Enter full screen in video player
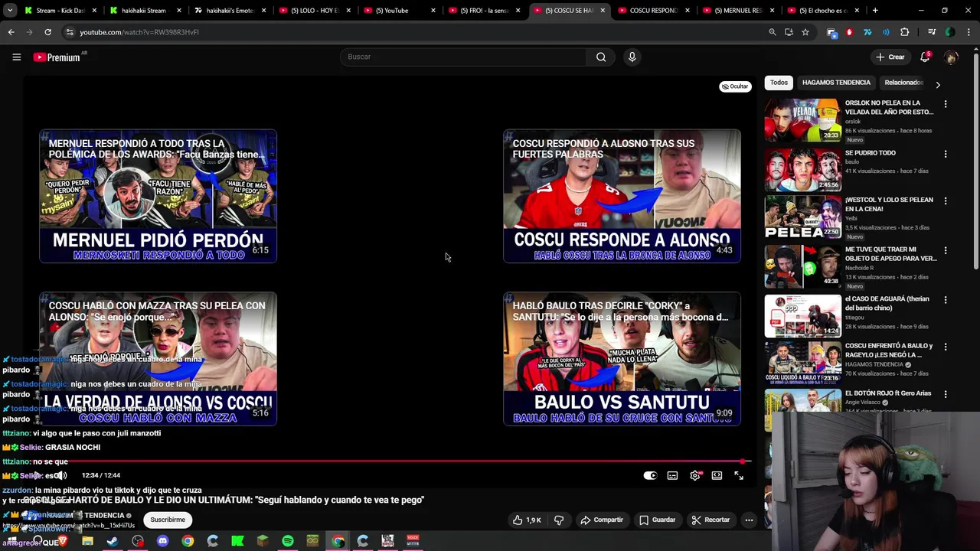Image resolution: width=980 pixels, height=551 pixels. 739,475
